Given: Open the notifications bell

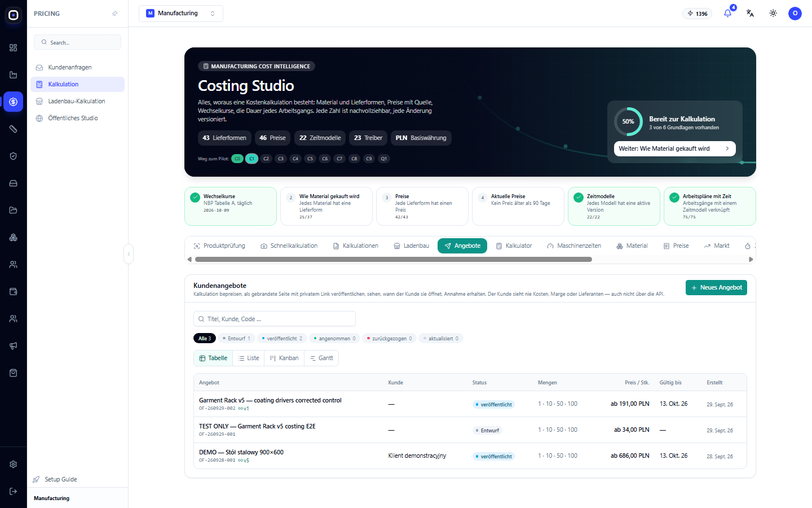Looking at the screenshot, I should [728, 14].
